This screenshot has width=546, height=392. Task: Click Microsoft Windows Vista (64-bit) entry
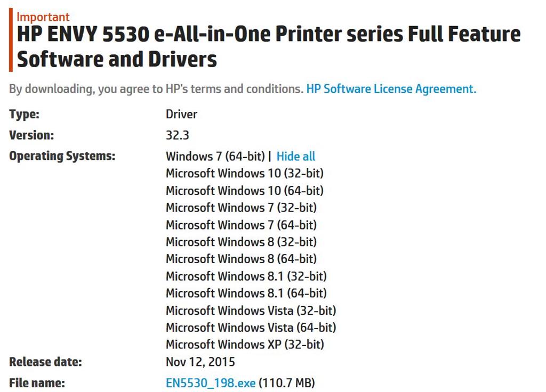[x=251, y=328]
